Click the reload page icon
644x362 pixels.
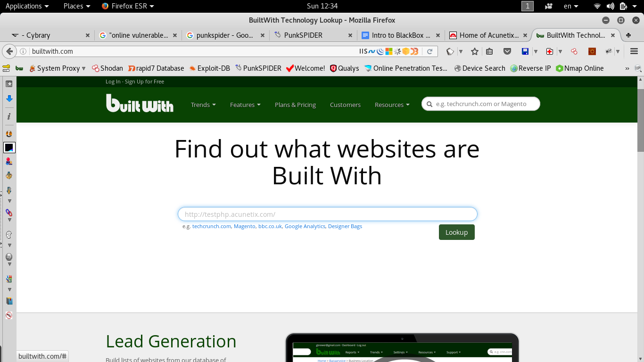tap(430, 51)
